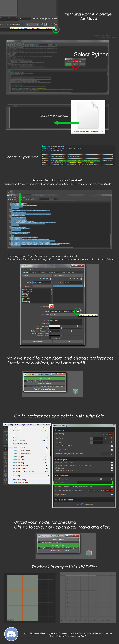
Task: Click the play backward button in Maya's playback controls
Action: point(43,18)
